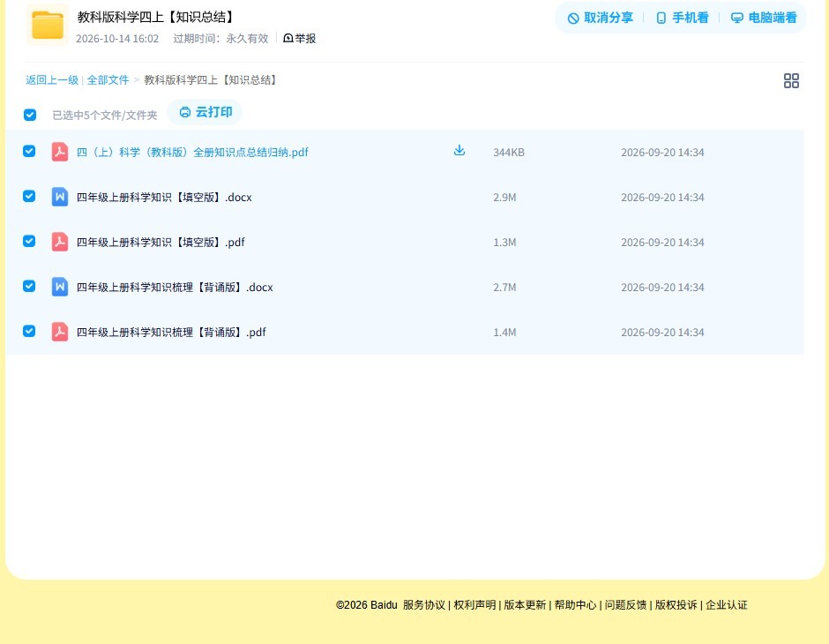Open the 版权投诉 footer link
Image resolution: width=829 pixels, height=644 pixels.
pos(676,605)
